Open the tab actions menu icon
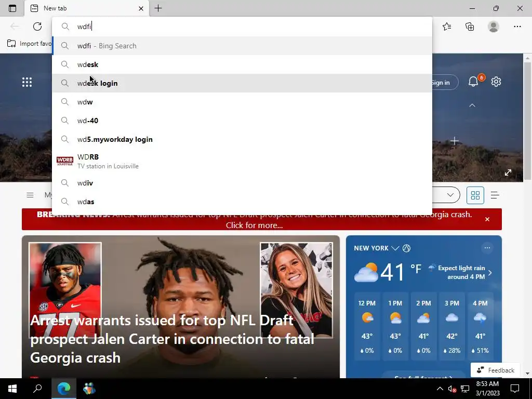Screen dimensions: 532x399 [x=12, y=8]
